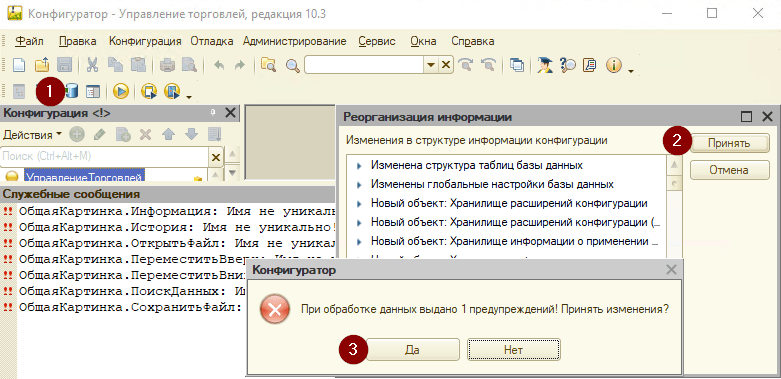The image size is (781, 379).
Task: Start debugging with the play icon
Action: [121, 91]
